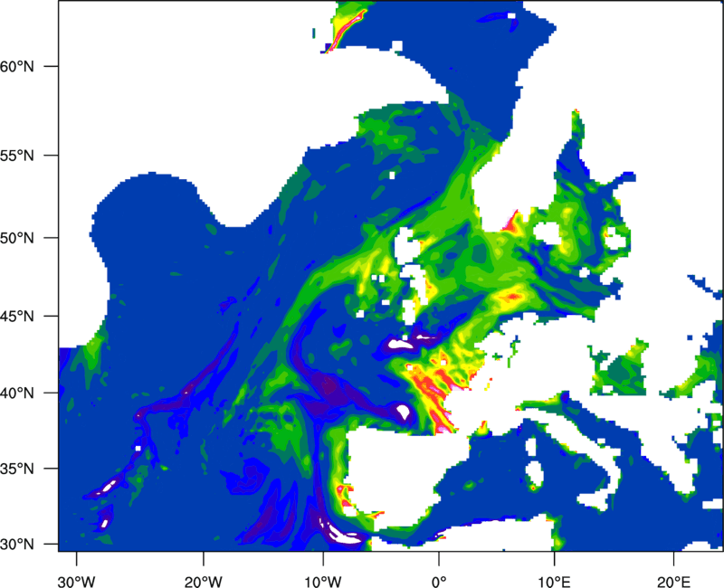The height and width of the screenshot is (588, 724).
Task: Click the 20°W longitude label
Action: 203,582
